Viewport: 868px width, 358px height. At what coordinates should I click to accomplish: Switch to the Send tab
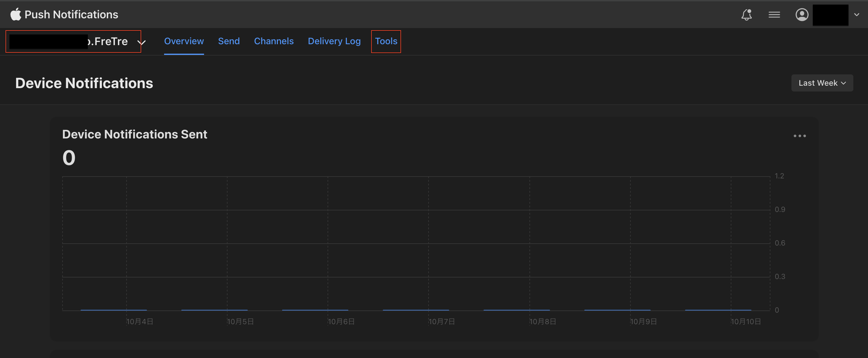coord(228,41)
